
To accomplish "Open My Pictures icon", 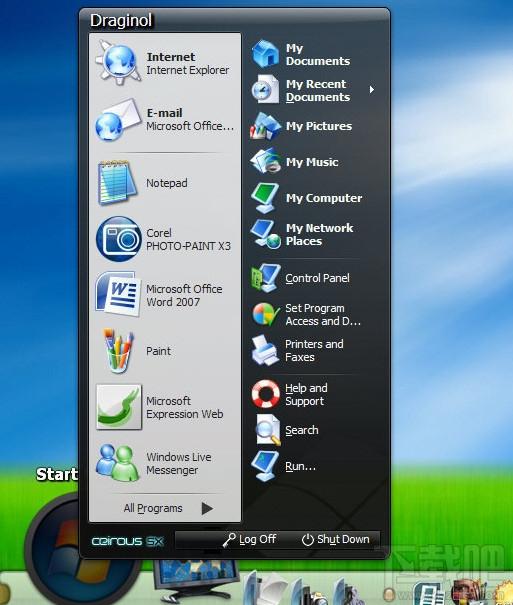I will (265, 126).
